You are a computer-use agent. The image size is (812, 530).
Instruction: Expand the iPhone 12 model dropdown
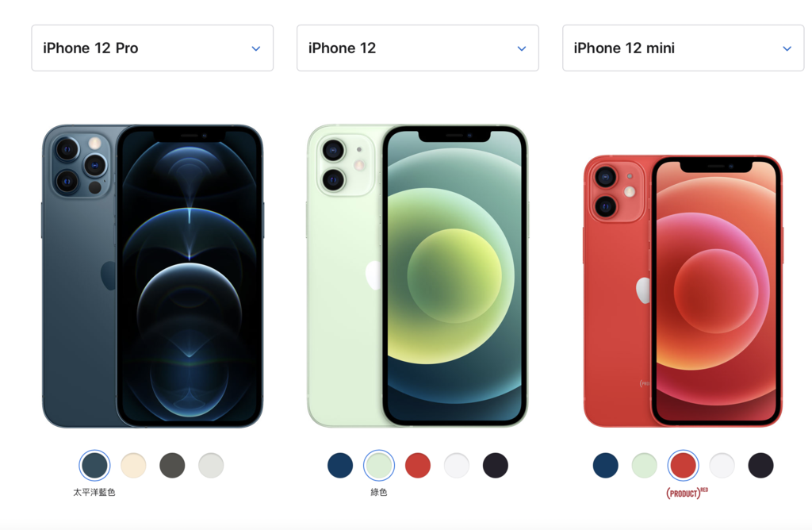pyautogui.click(x=417, y=48)
